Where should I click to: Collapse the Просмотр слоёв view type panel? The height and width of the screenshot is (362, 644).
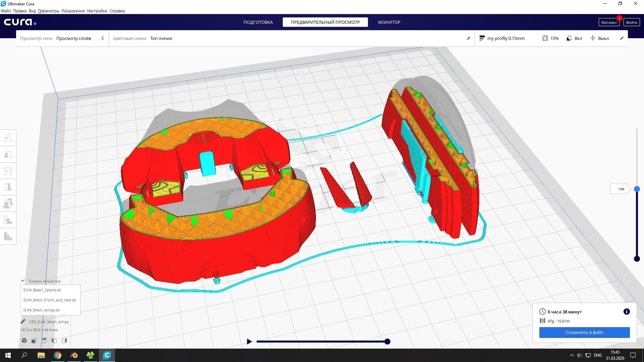tap(103, 38)
